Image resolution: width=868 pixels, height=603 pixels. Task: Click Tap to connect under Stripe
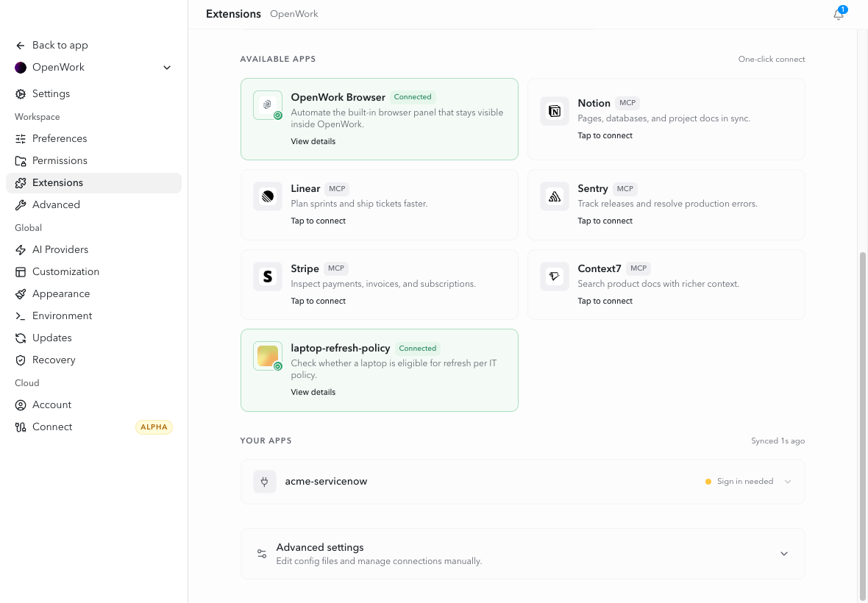(319, 301)
